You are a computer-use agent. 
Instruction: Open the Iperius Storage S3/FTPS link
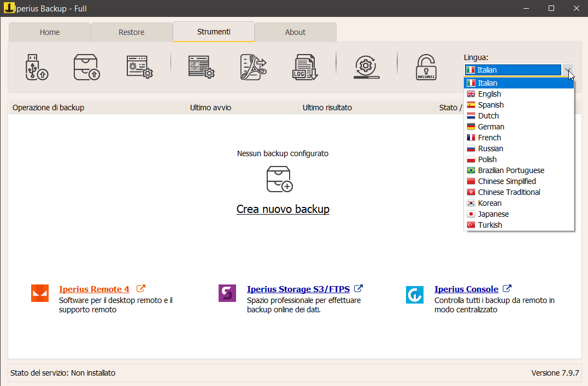(x=298, y=289)
